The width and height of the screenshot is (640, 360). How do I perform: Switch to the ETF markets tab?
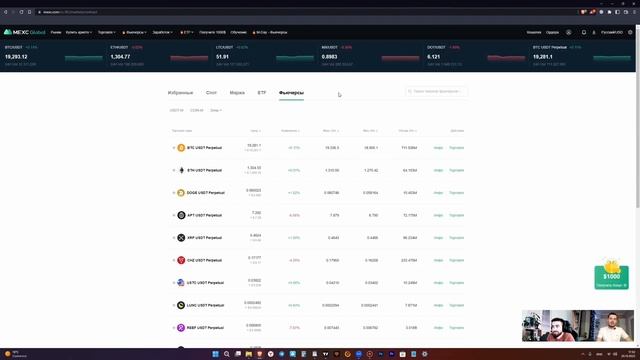[262, 93]
